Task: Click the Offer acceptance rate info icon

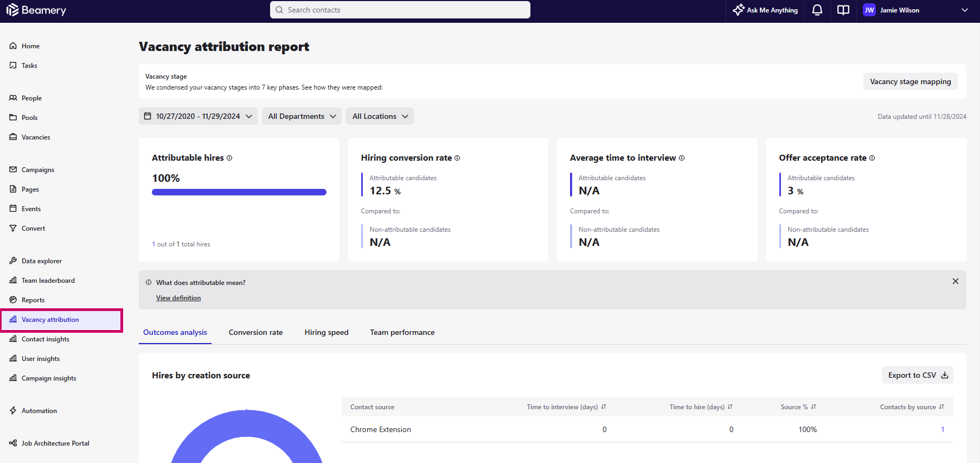Action: click(872, 158)
